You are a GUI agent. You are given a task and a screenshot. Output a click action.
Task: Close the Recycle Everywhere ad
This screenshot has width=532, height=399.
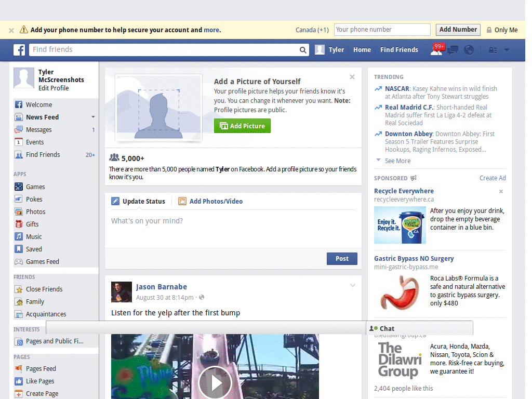501,192
